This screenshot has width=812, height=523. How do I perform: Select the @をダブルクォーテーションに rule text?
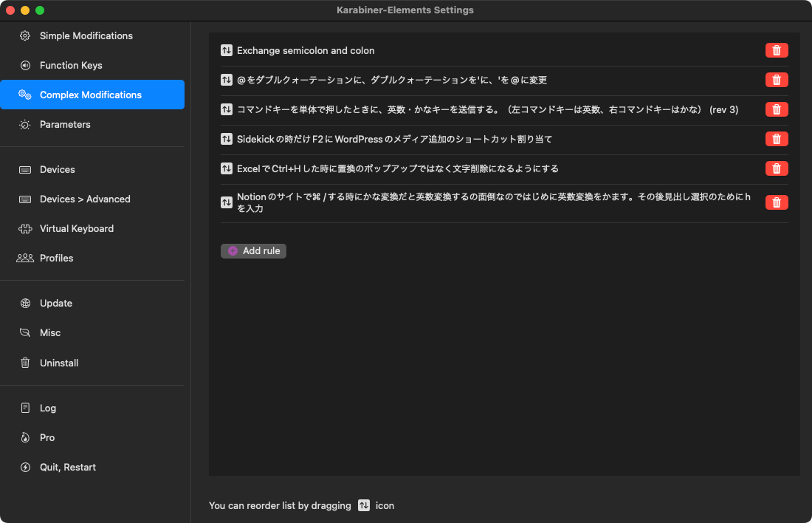click(392, 80)
